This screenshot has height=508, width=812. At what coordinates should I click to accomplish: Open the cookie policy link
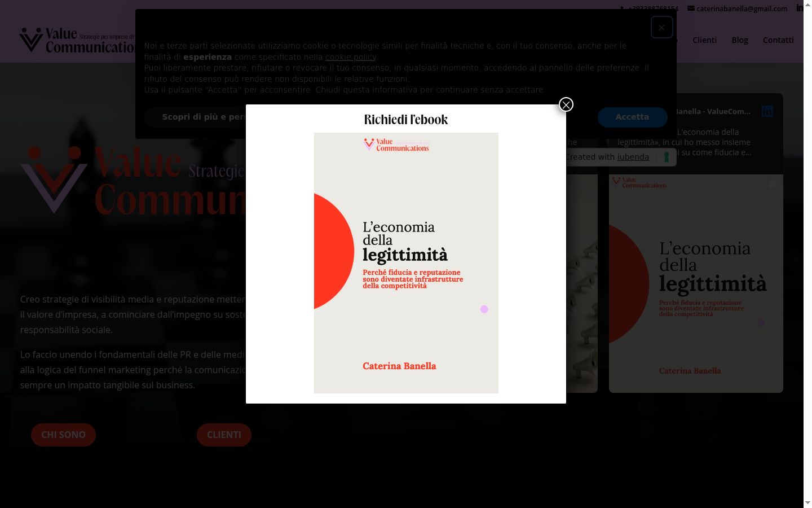[351, 56]
